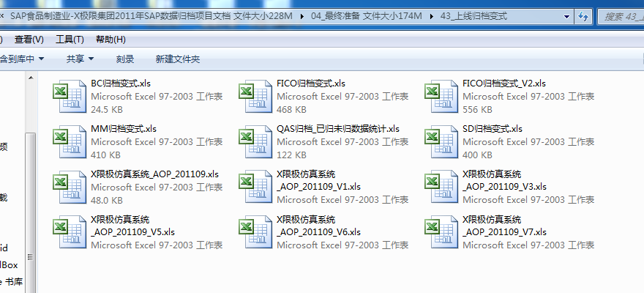This screenshot has height=293, width=644.
Task: Click the 刻录 toolbar button
Action: click(125, 59)
